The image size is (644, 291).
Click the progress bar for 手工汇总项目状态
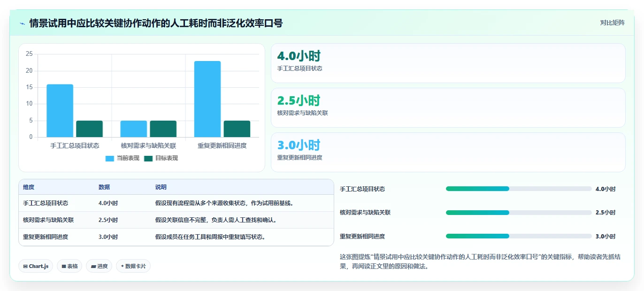tap(519, 189)
